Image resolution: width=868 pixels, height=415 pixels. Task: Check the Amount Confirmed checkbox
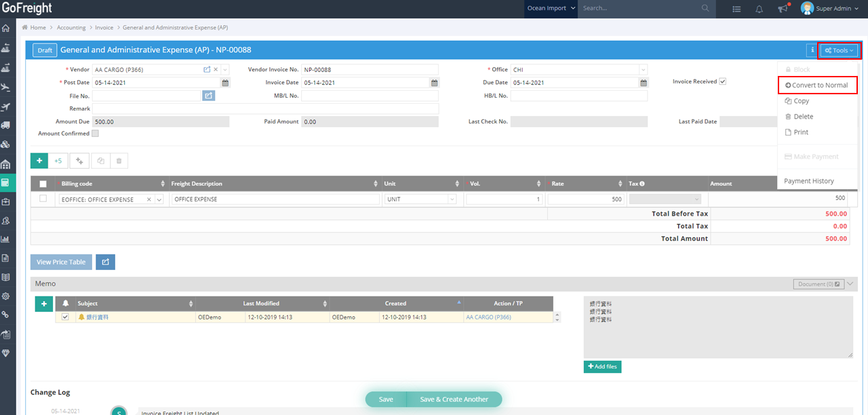click(x=95, y=134)
